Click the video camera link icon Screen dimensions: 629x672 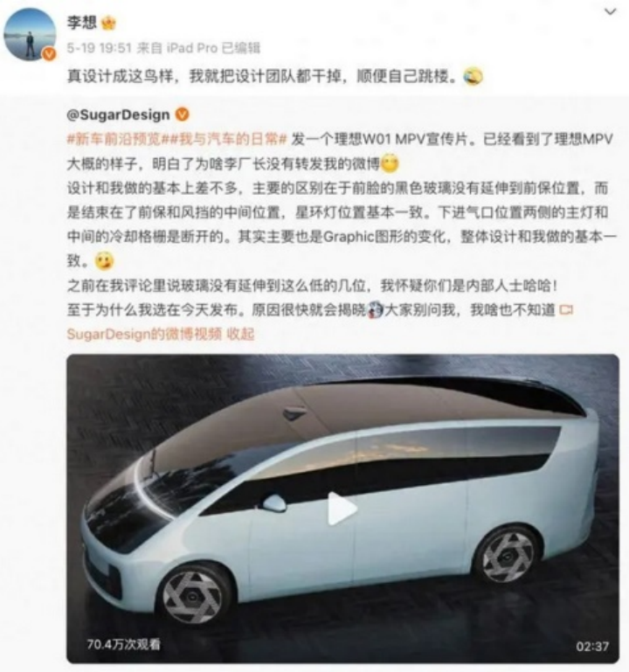click(566, 309)
